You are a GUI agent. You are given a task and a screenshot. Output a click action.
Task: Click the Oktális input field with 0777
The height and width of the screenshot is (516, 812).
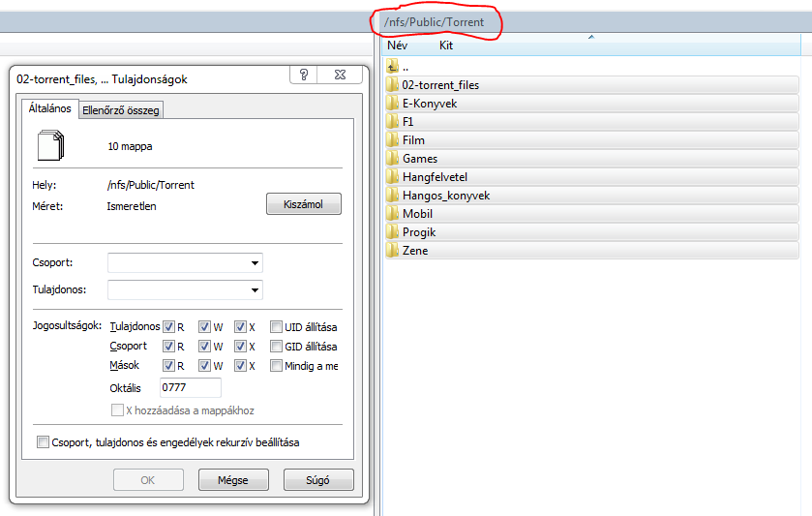click(x=190, y=387)
